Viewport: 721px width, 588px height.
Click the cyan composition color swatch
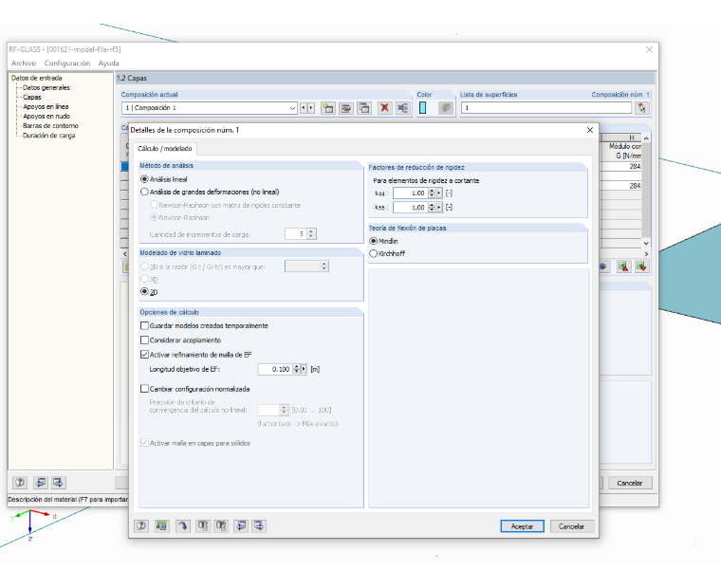pyautogui.click(x=422, y=107)
